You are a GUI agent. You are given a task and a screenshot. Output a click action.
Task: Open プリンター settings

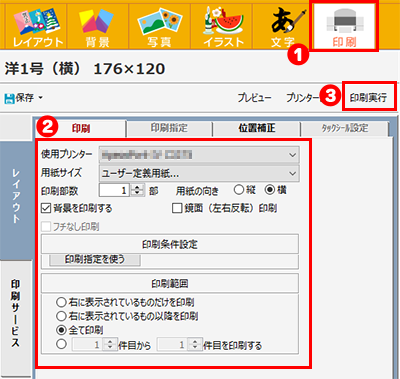point(303,98)
